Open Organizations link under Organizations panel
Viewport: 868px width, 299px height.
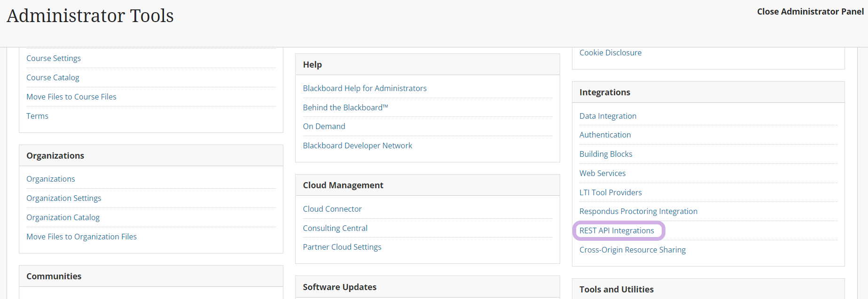click(51, 179)
